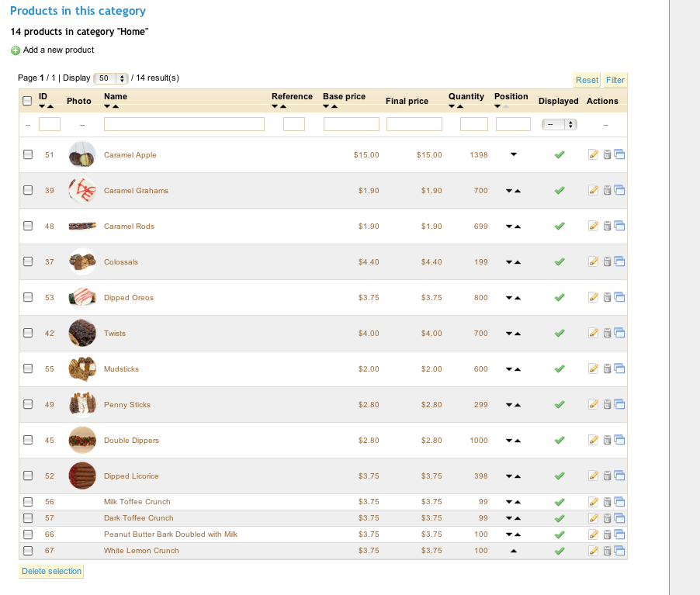
Task: Open the Displayed filter dropdown
Action: (x=560, y=125)
